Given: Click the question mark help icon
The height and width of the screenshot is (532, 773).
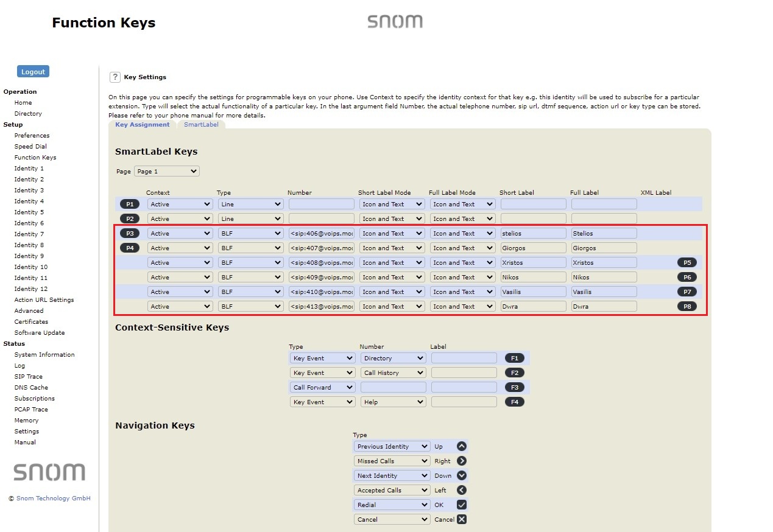Looking at the screenshot, I should pyautogui.click(x=115, y=77).
